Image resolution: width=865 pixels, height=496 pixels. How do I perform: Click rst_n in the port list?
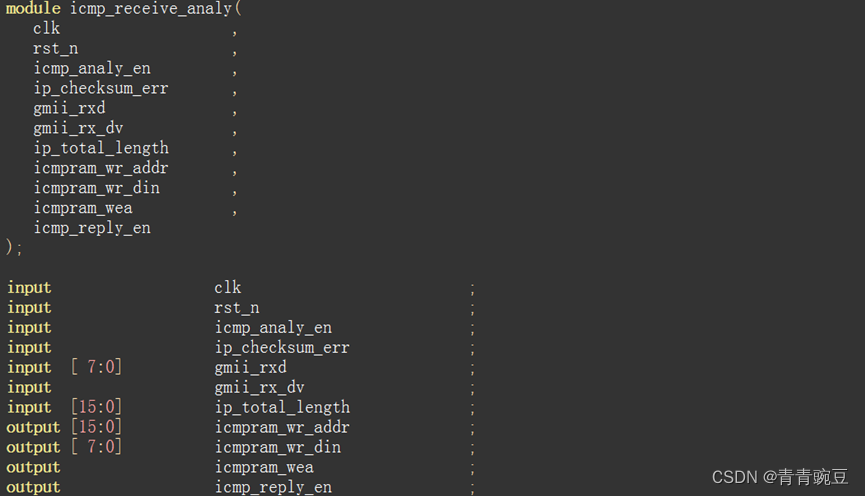point(55,49)
